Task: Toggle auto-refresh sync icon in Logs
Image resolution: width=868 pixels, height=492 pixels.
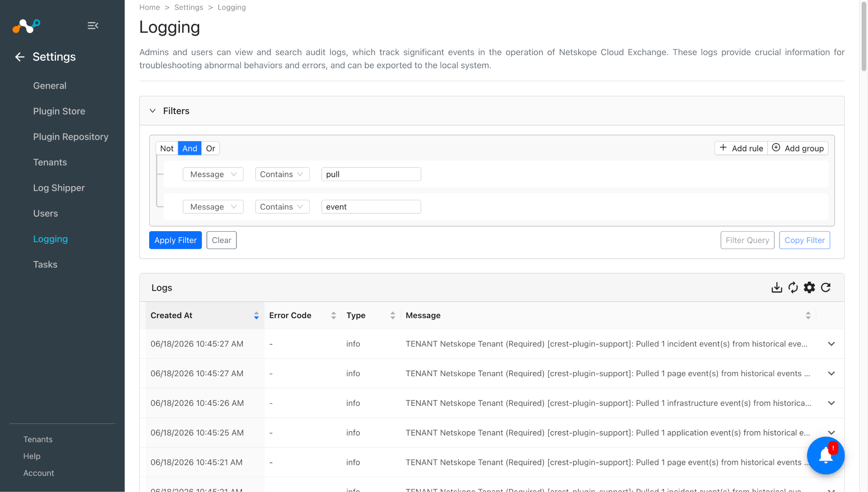Action: point(793,288)
